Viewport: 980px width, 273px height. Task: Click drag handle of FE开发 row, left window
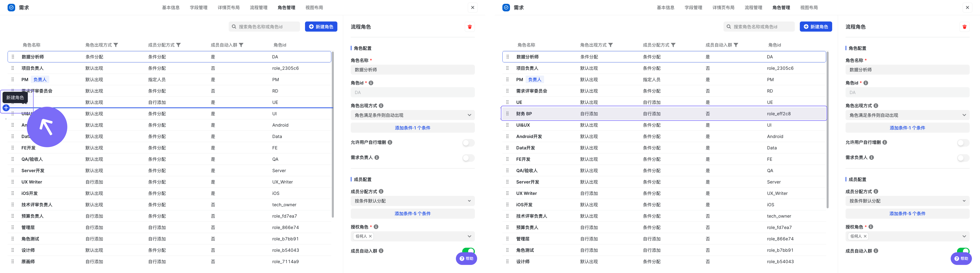(x=13, y=148)
